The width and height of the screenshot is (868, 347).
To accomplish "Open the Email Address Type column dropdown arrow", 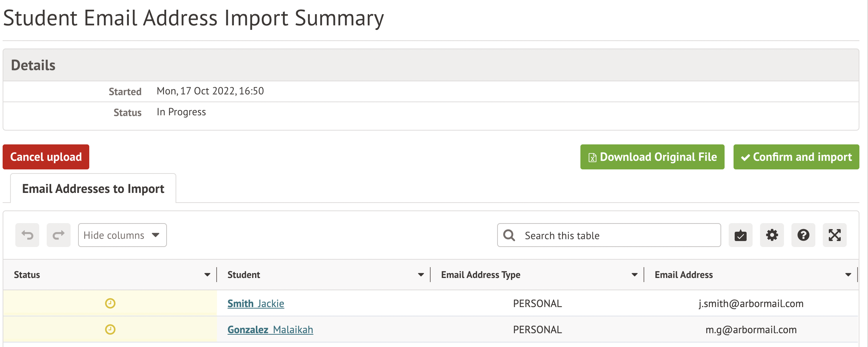I will (635, 275).
